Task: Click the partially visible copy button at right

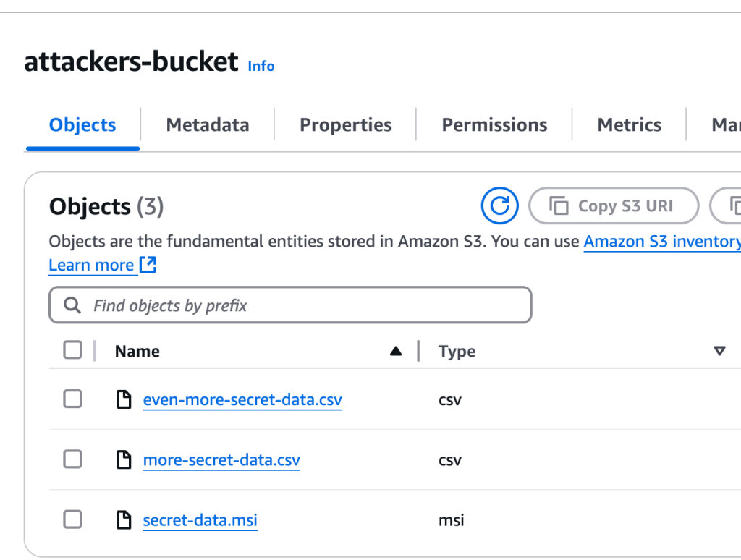Action: 728,206
